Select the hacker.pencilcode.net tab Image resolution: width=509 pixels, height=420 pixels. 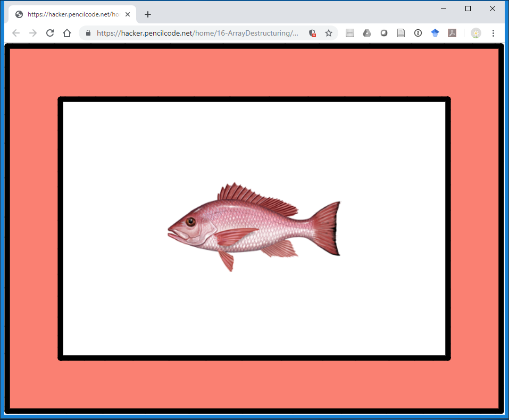[x=69, y=14]
